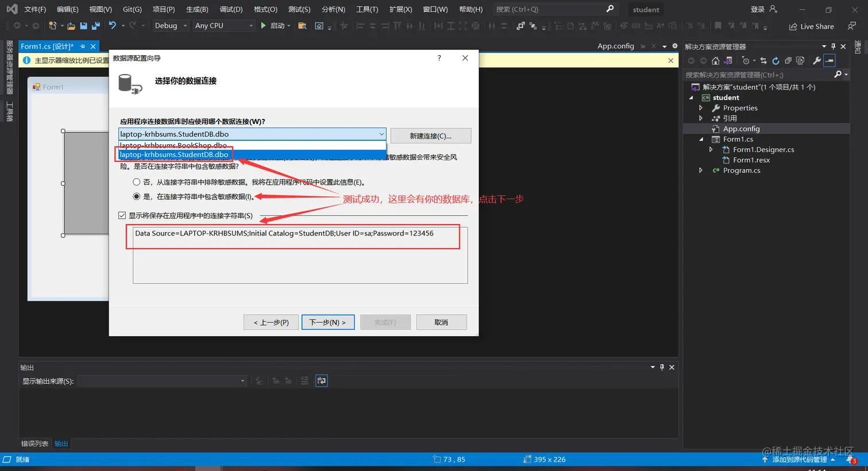
Task: Open the Live Share session button
Action: click(811, 26)
